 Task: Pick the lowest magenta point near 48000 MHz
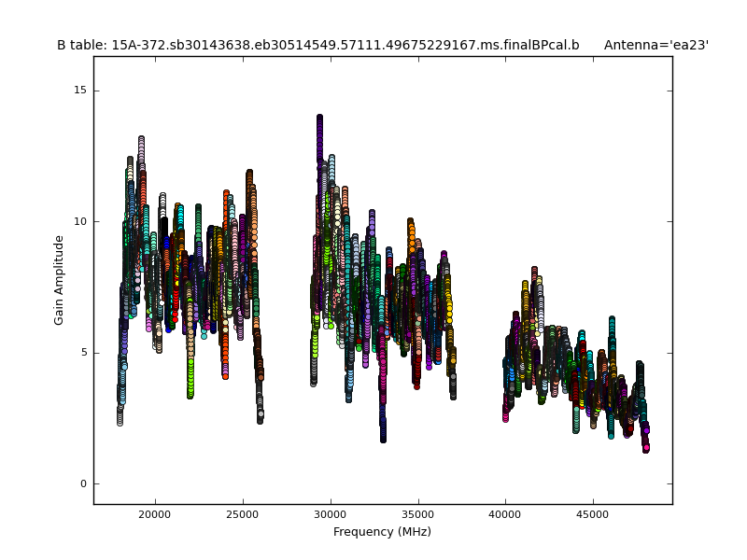tap(645, 447)
